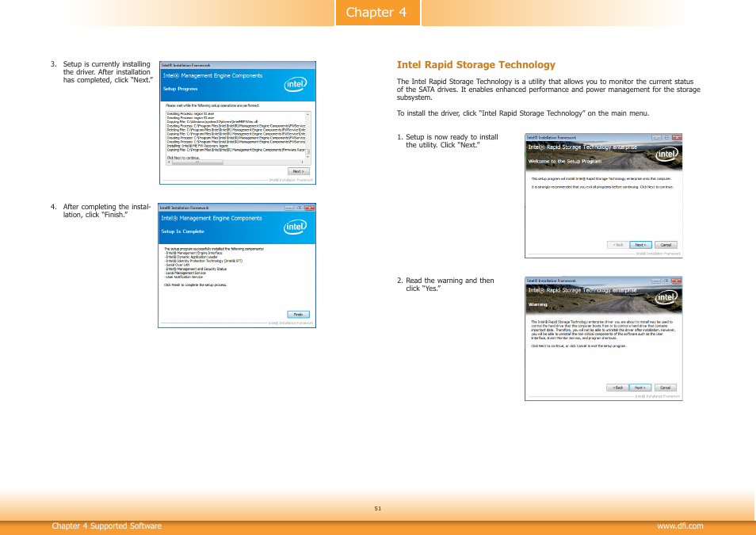Click the step 3 text Setup is currently installing

pyautogui.click(x=108, y=72)
